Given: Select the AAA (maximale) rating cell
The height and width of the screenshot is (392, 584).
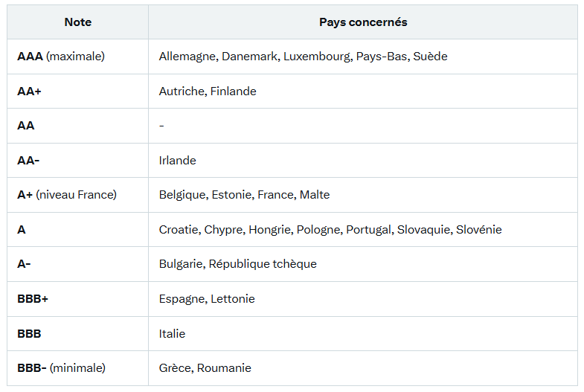Looking at the screenshot, I should click(78, 57).
